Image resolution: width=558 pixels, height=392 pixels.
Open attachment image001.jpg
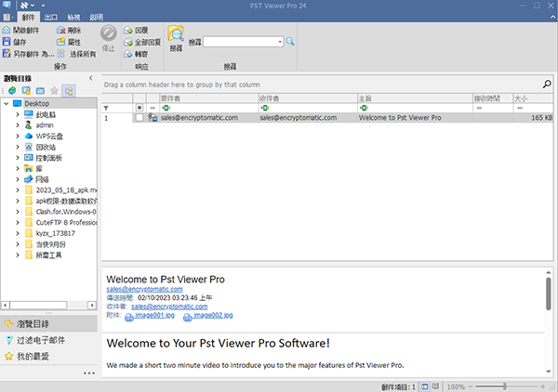pyautogui.click(x=150, y=316)
